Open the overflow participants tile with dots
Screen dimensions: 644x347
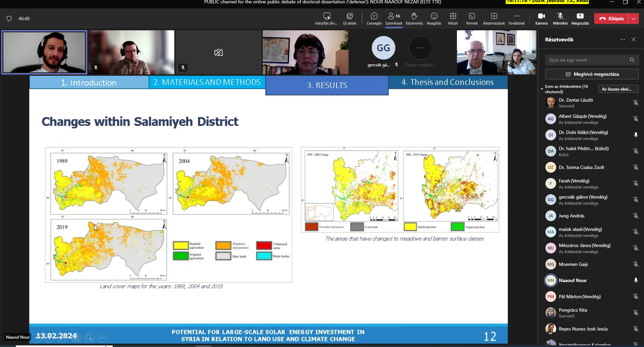click(421, 48)
